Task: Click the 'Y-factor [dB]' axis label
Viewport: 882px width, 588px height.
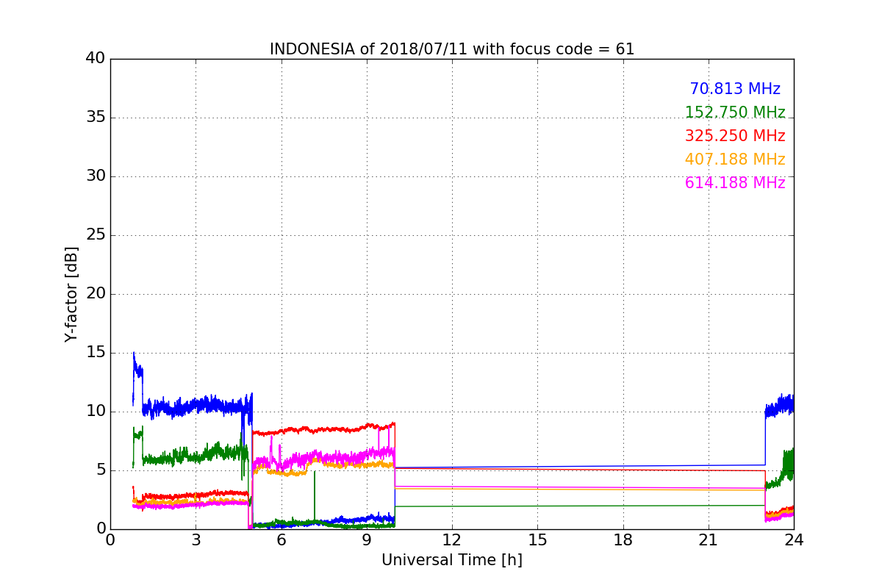Action: coord(71,294)
